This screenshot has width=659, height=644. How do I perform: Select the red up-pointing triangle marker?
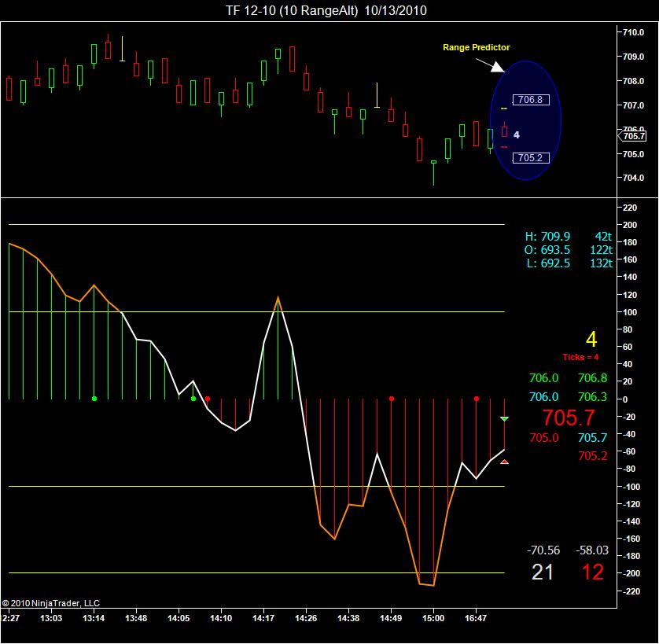(504, 462)
